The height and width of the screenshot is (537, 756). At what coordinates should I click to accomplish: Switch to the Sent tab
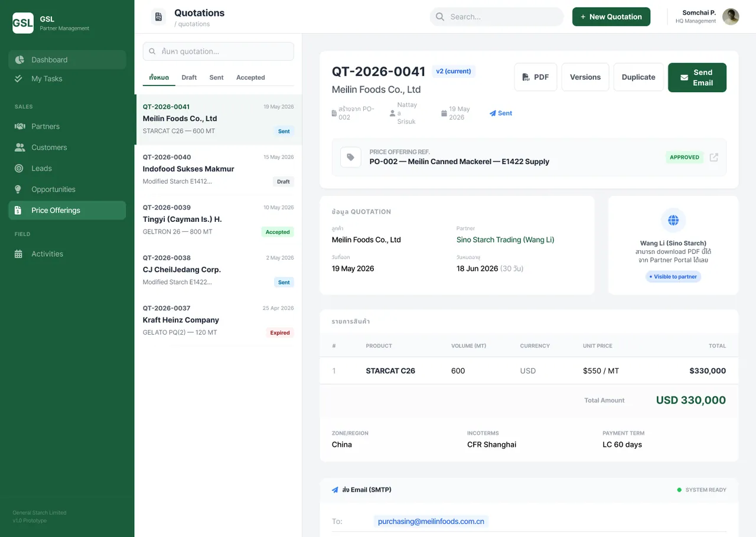click(216, 77)
